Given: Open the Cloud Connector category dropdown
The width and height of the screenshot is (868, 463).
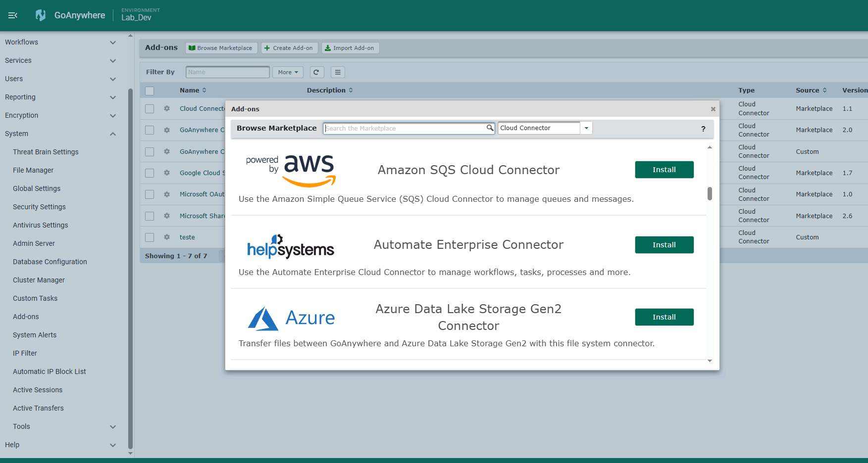Looking at the screenshot, I should tap(586, 128).
